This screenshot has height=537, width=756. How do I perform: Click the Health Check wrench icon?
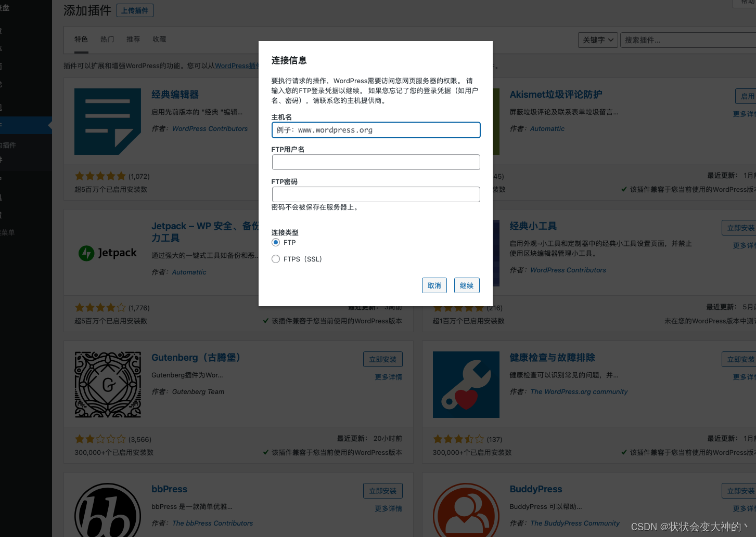pyautogui.click(x=466, y=385)
